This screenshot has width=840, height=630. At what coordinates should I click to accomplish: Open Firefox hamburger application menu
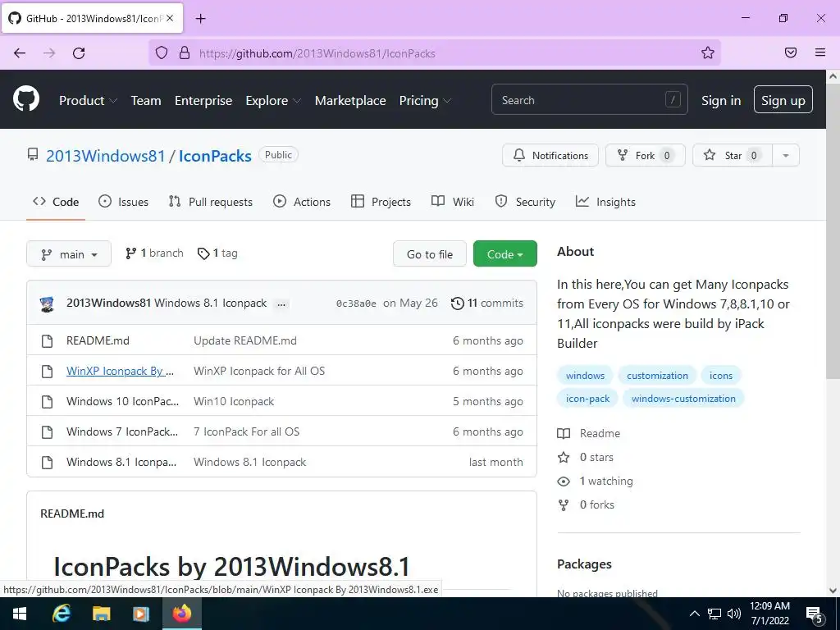[819, 52]
